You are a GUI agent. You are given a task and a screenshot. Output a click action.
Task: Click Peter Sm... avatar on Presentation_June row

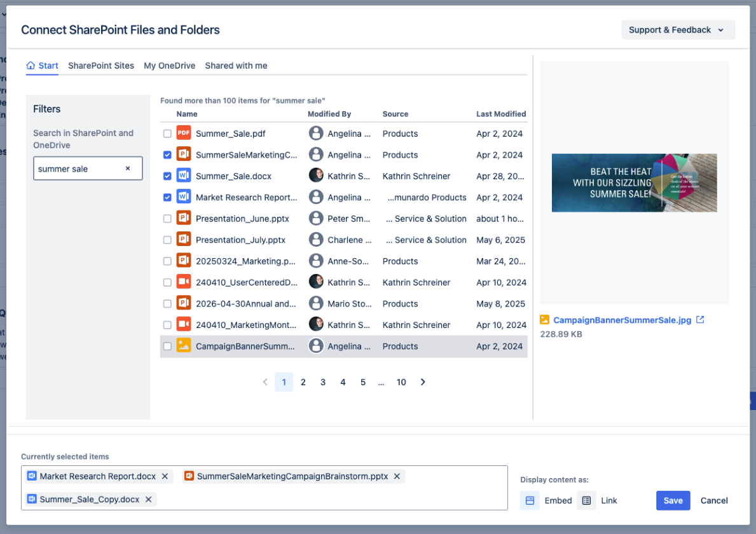(x=316, y=218)
